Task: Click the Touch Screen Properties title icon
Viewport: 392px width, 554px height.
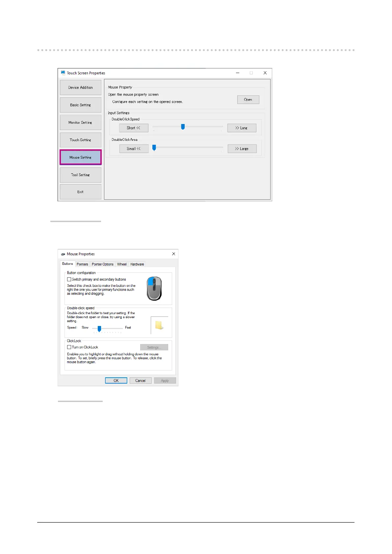Action: [63, 73]
